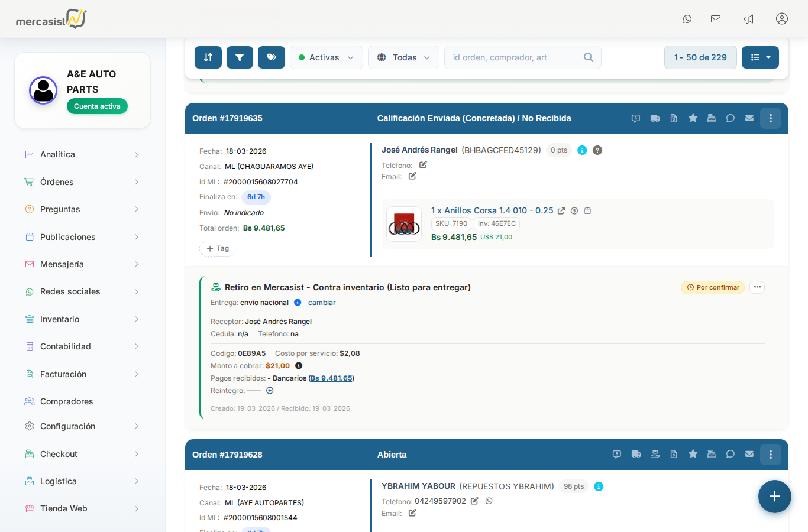Viewport: 808px width, 532px height.
Task: Open the Activas status dropdown
Action: coord(326,57)
